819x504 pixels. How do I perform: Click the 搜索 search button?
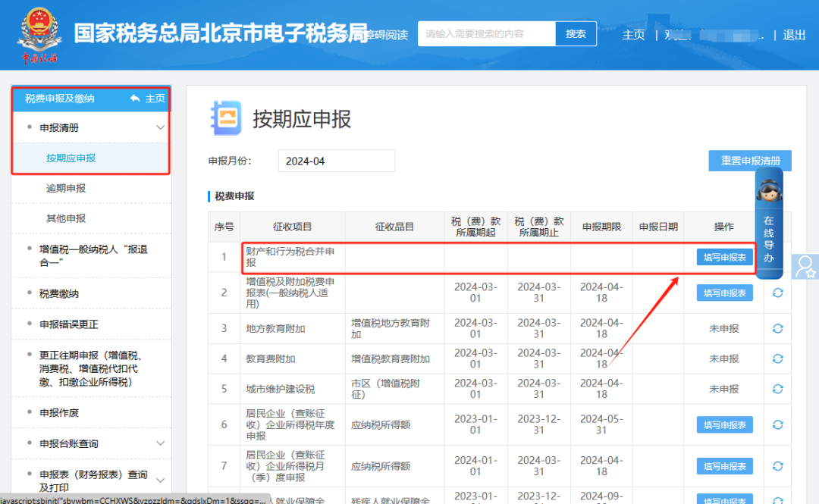tap(576, 34)
